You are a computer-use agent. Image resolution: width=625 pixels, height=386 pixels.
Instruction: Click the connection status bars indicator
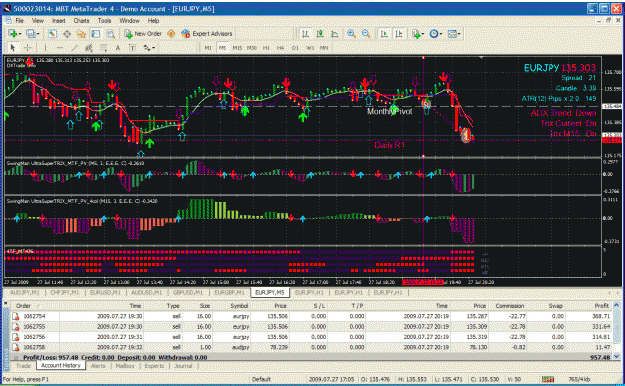[548, 379]
